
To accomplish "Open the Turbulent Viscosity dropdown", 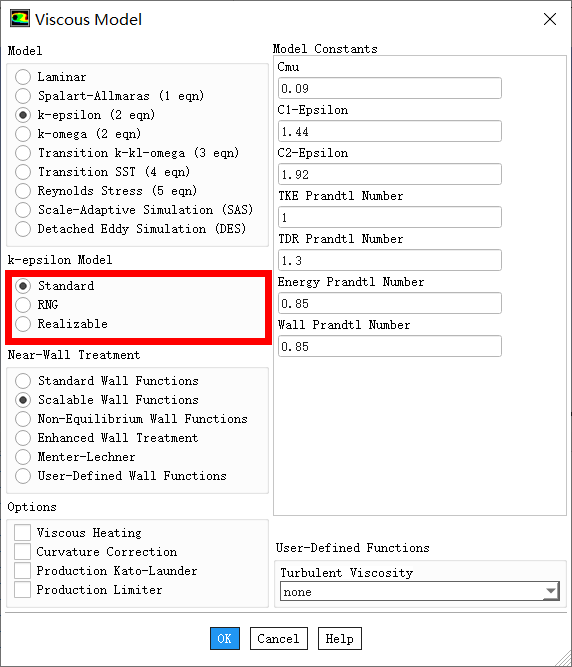I will tap(420, 591).
